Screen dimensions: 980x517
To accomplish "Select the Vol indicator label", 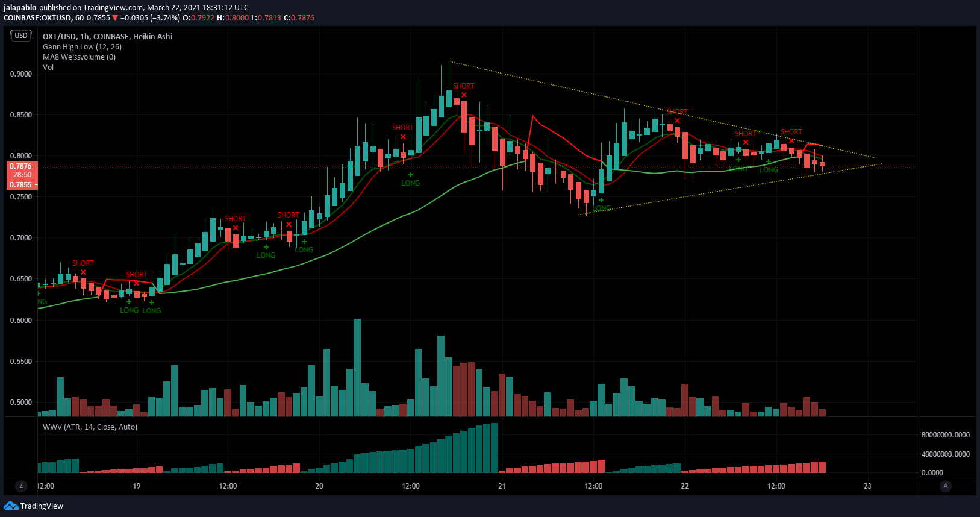I will (48, 67).
